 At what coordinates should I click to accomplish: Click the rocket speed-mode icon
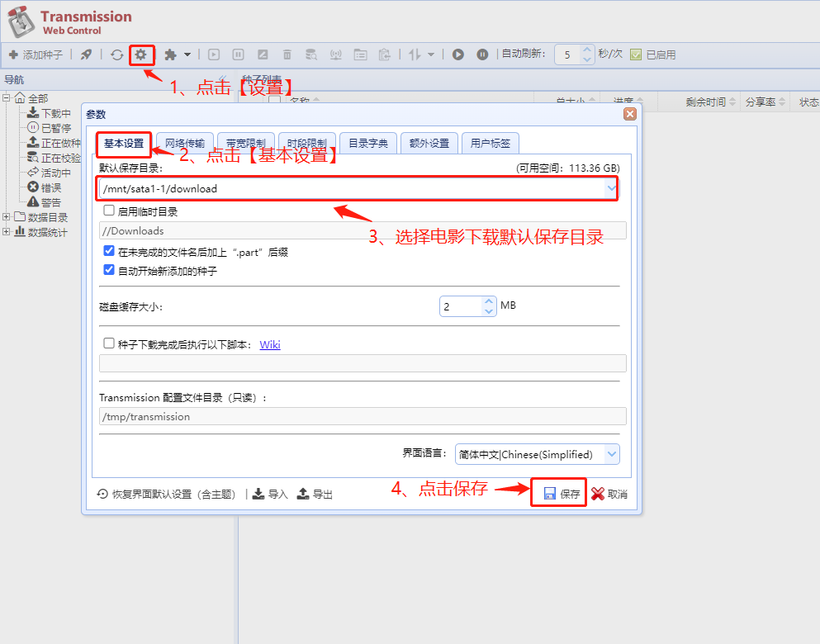pyautogui.click(x=86, y=54)
